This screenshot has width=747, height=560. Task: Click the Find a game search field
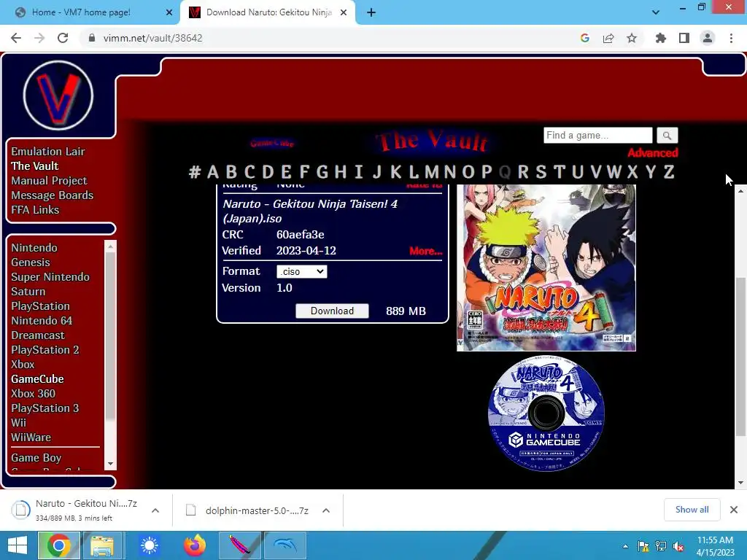pos(598,136)
